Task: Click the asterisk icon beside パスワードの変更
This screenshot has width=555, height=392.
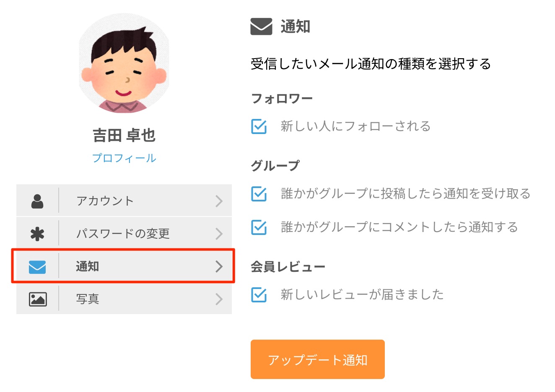Action: pos(37,234)
